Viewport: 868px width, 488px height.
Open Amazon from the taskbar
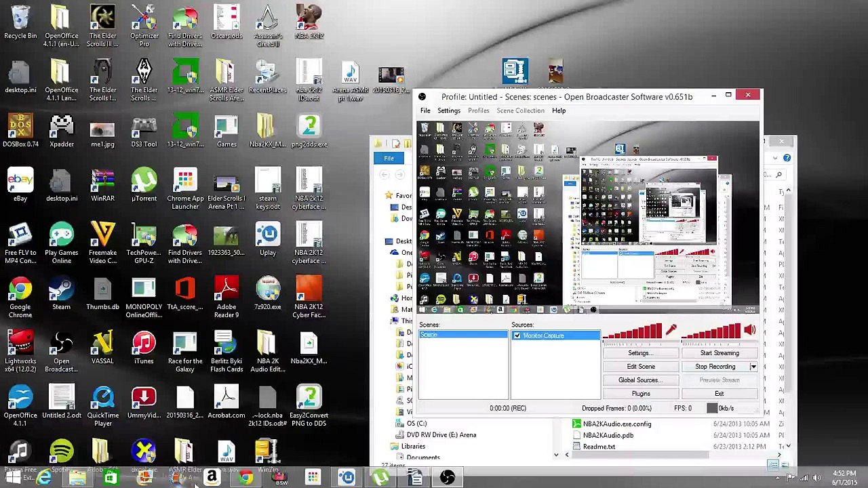click(x=212, y=478)
